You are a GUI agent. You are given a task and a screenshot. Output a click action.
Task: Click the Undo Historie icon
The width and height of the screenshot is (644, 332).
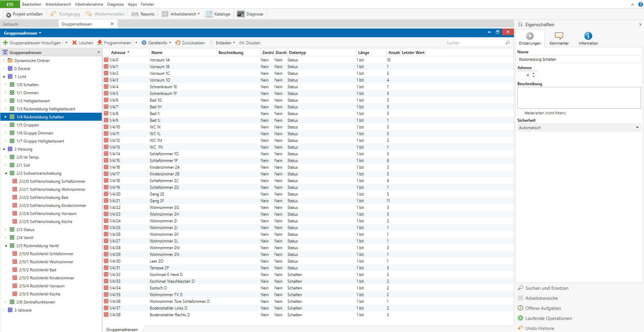click(x=520, y=328)
